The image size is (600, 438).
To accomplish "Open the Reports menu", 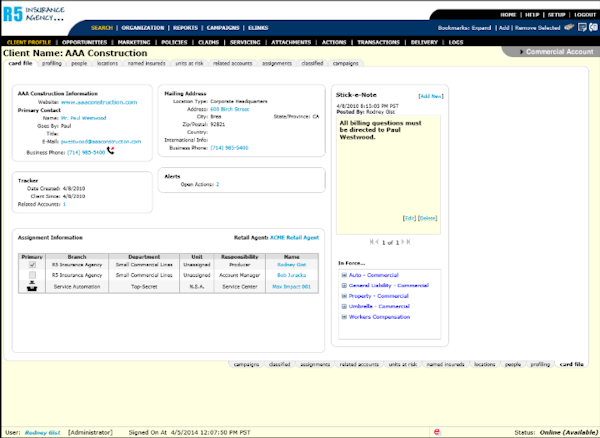I will tap(185, 28).
